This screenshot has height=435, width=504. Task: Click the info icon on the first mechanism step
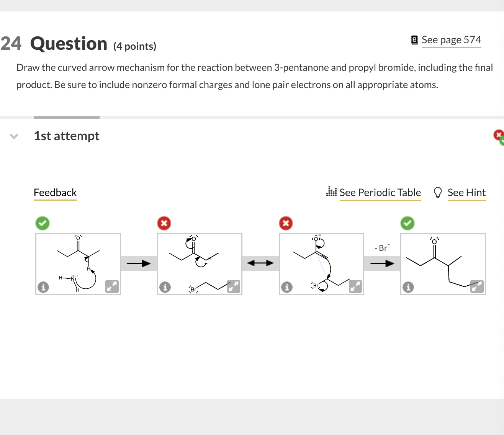pos(43,286)
